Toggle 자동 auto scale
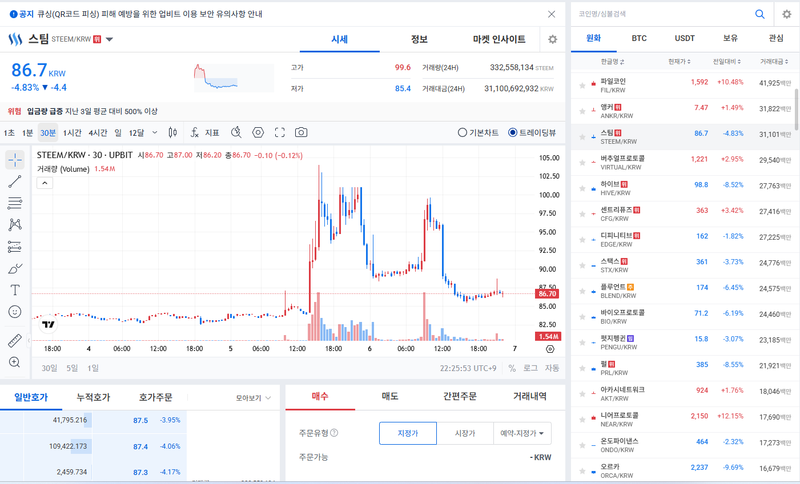 point(552,368)
